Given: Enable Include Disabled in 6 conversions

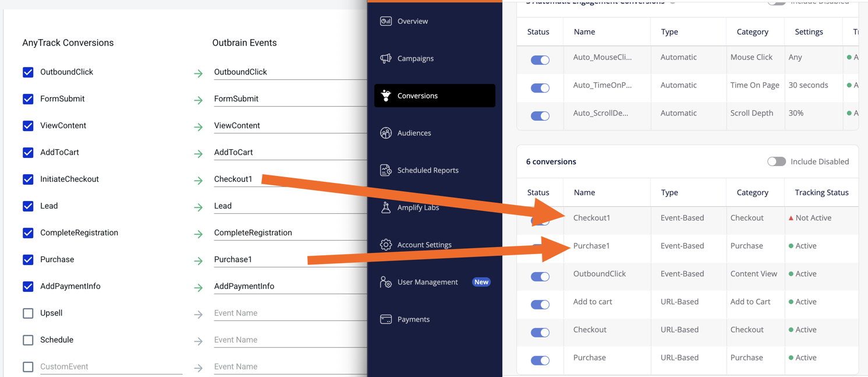Looking at the screenshot, I should pos(776,161).
